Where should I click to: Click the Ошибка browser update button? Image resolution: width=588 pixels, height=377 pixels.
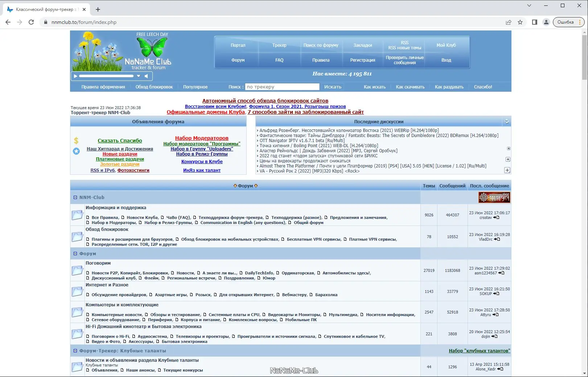[x=569, y=22]
